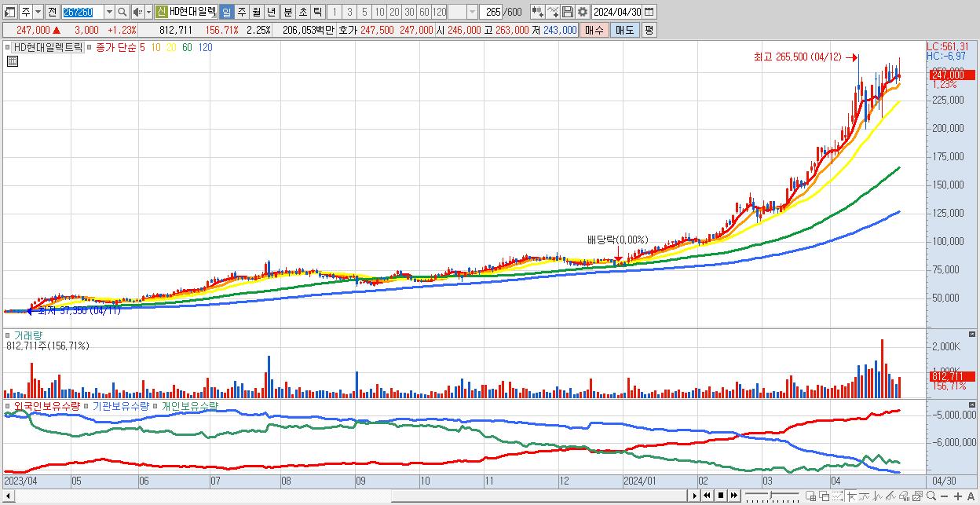Click the 265 bar count field
The width and height of the screenshot is (980, 505).
492,12
